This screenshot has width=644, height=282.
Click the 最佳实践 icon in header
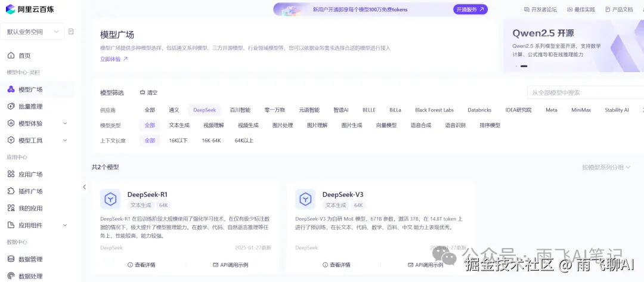tap(569, 10)
